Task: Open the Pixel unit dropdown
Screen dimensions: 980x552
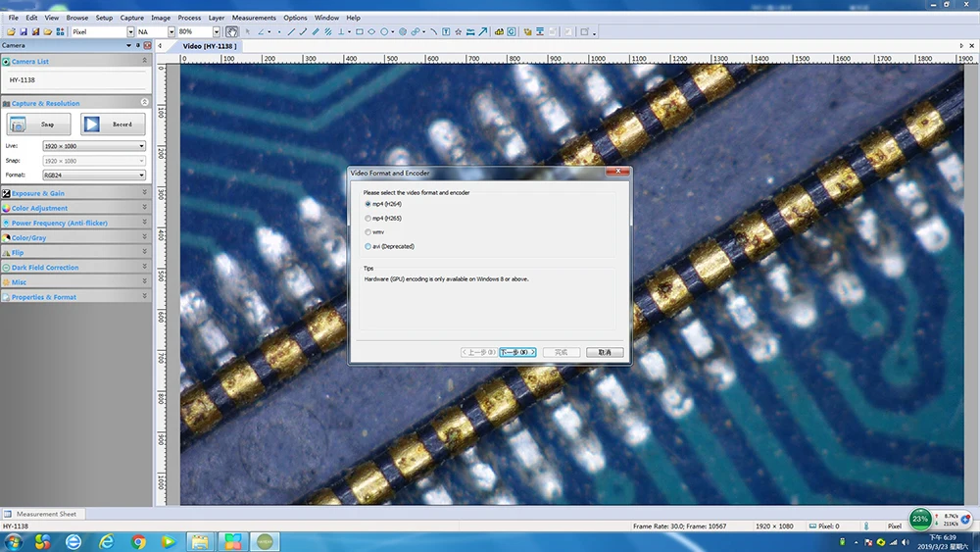Action: point(130,31)
